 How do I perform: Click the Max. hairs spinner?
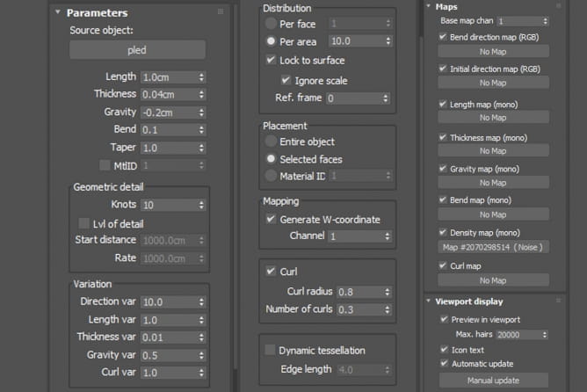[546, 335]
